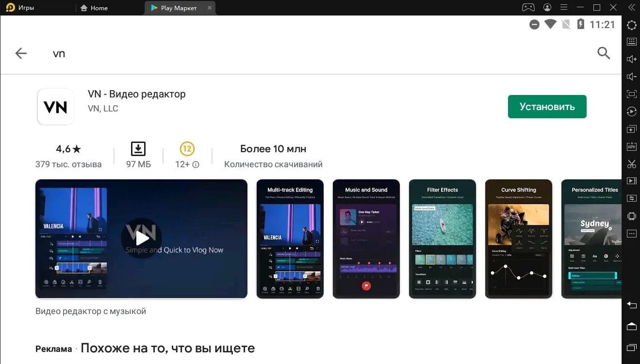640x364 pixels.
Task: Open the VN - Видео редактор title
Action: click(x=137, y=94)
